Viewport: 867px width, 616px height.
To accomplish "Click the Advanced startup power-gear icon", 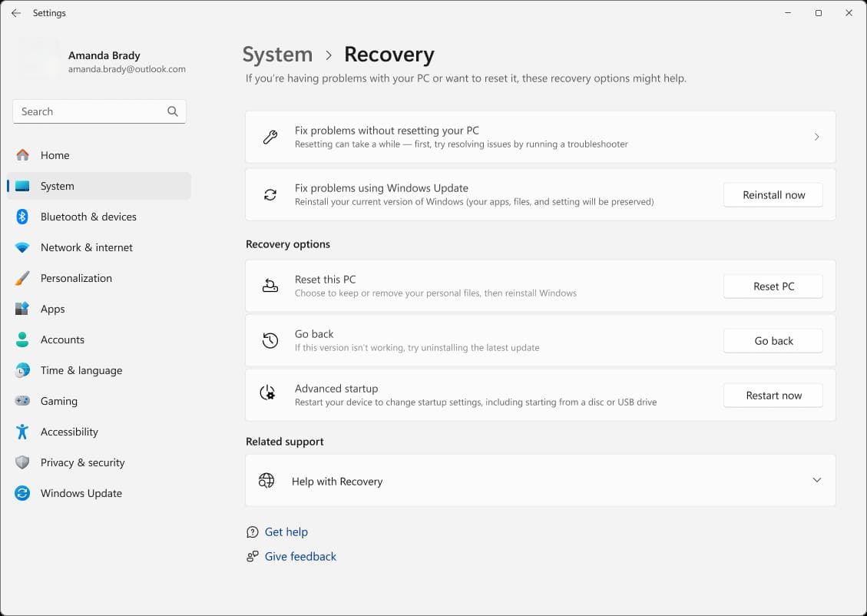I will click(267, 393).
